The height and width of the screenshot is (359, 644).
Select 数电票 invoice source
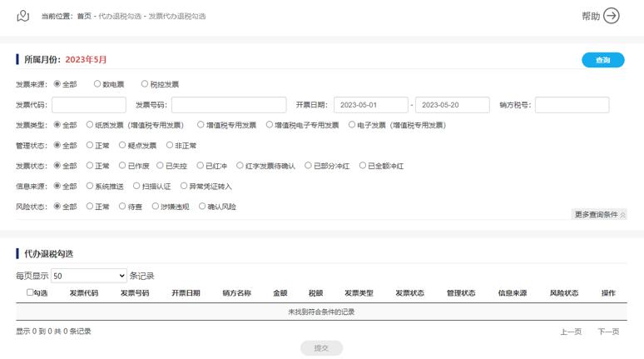pos(97,84)
